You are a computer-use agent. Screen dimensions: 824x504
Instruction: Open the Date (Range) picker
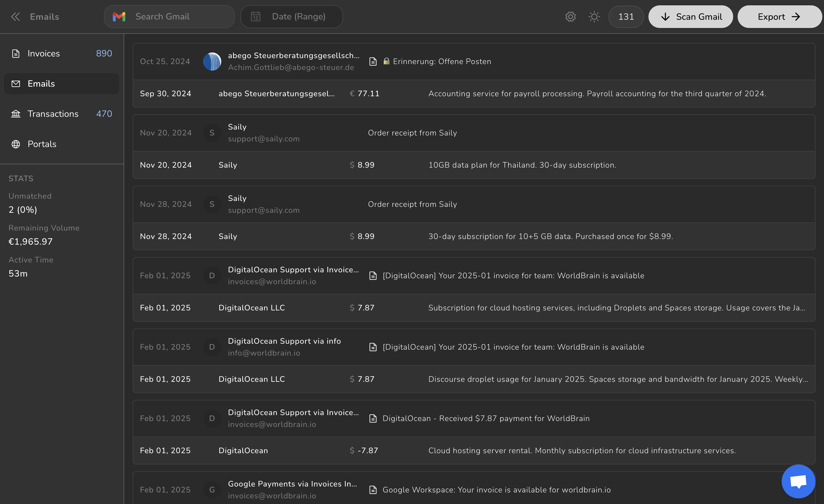[298, 17]
